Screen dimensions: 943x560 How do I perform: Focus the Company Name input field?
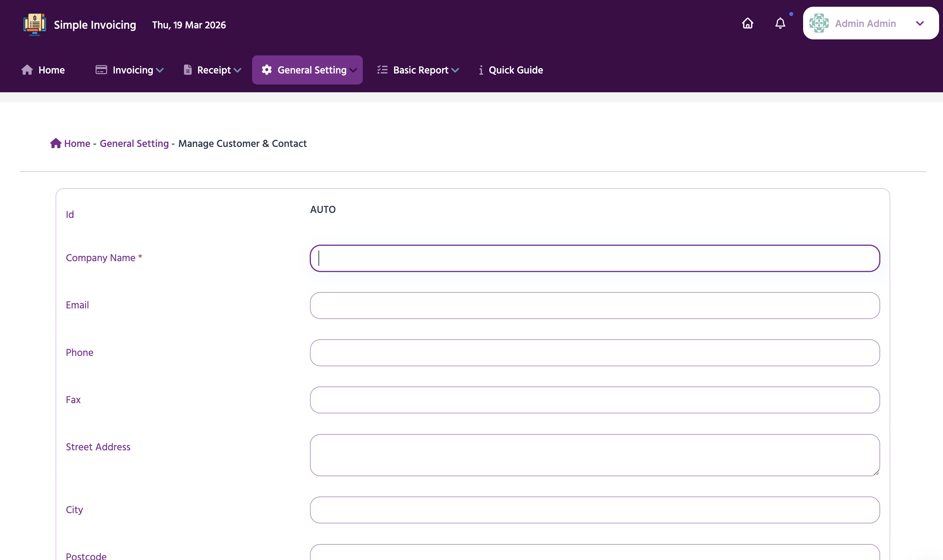[595, 258]
